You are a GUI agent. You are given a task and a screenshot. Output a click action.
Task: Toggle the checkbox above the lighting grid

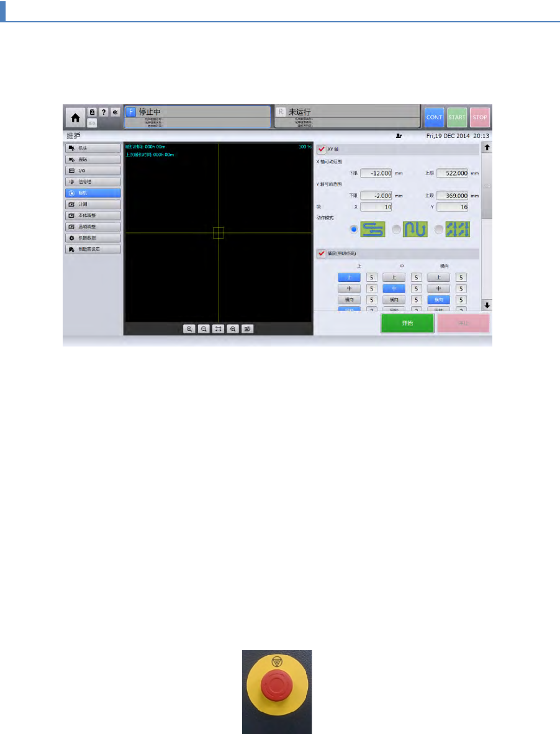(322, 253)
